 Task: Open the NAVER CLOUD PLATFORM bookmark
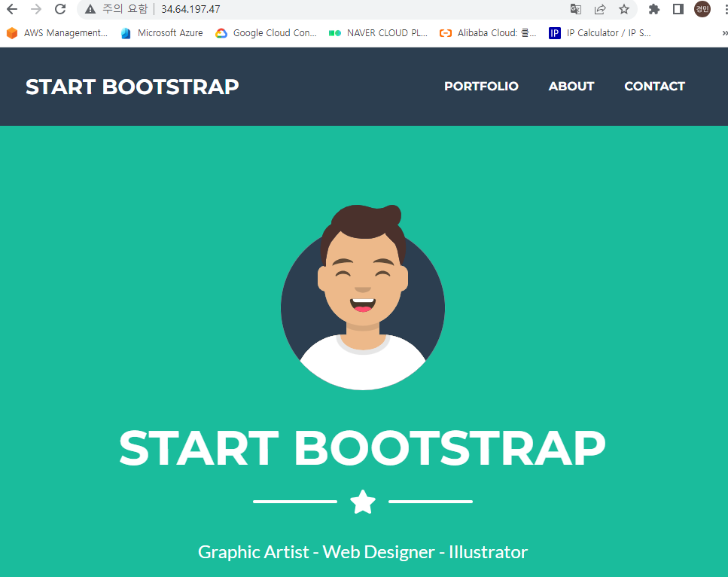[378, 33]
